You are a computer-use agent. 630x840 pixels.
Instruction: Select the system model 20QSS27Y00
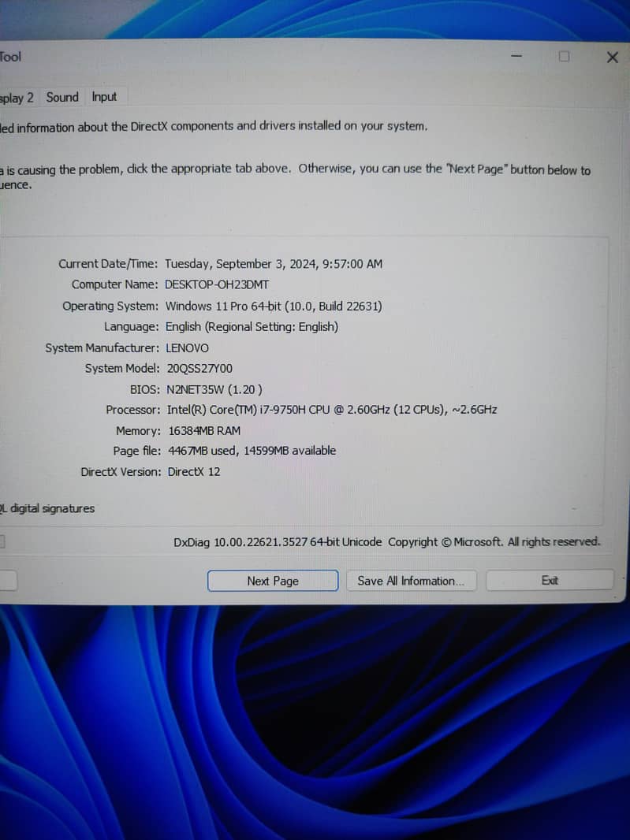coord(199,368)
